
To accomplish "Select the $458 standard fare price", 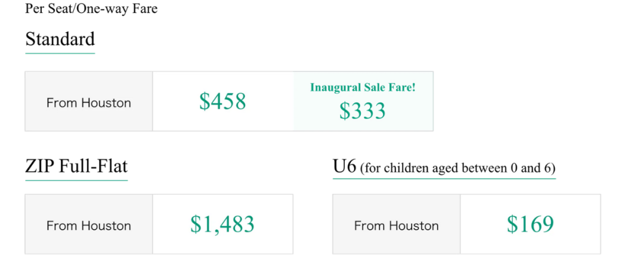I will (x=222, y=101).
